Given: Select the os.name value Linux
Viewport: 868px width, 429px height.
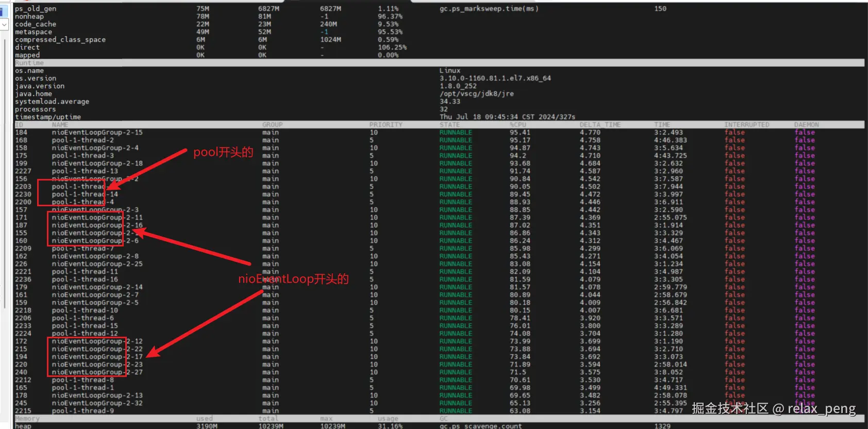Looking at the screenshot, I should coord(449,71).
